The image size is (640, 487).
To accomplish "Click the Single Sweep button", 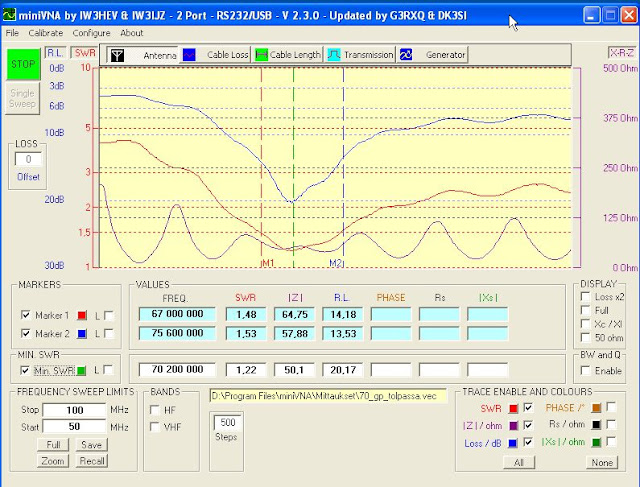I will [x=22, y=98].
